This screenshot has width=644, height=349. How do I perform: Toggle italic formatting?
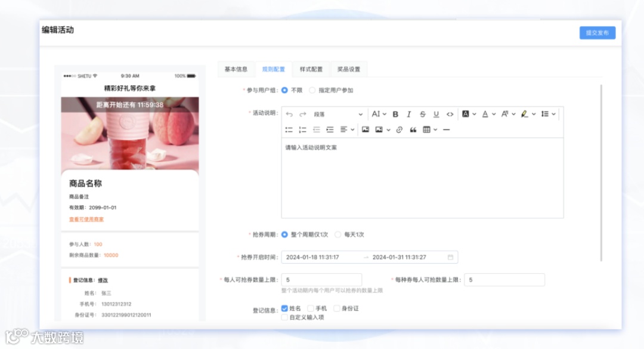[408, 115]
